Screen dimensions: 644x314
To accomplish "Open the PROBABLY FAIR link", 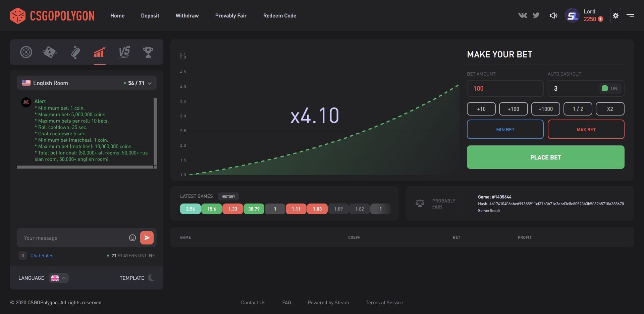I will (x=443, y=204).
